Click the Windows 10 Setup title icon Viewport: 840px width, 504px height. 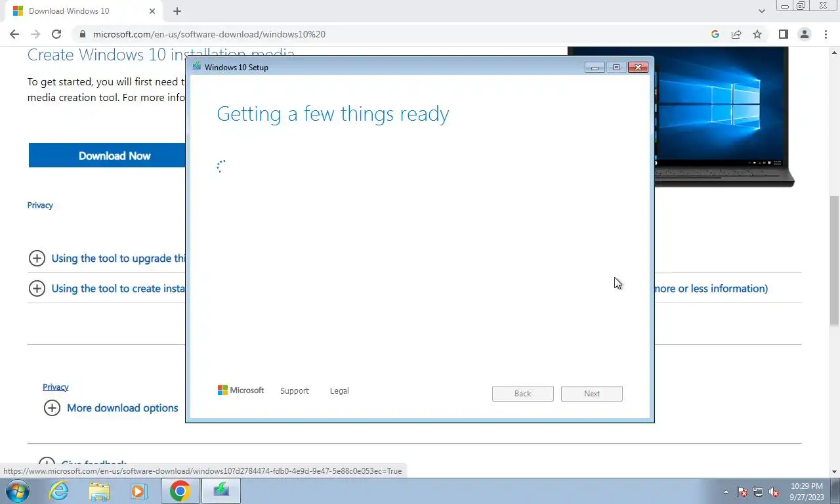196,66
